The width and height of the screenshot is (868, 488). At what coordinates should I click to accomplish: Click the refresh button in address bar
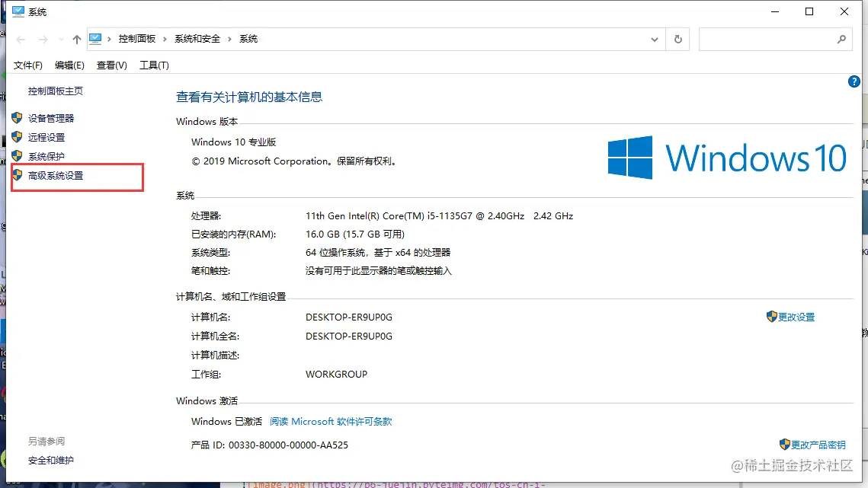pyautogui.click(x=677, y=40)
